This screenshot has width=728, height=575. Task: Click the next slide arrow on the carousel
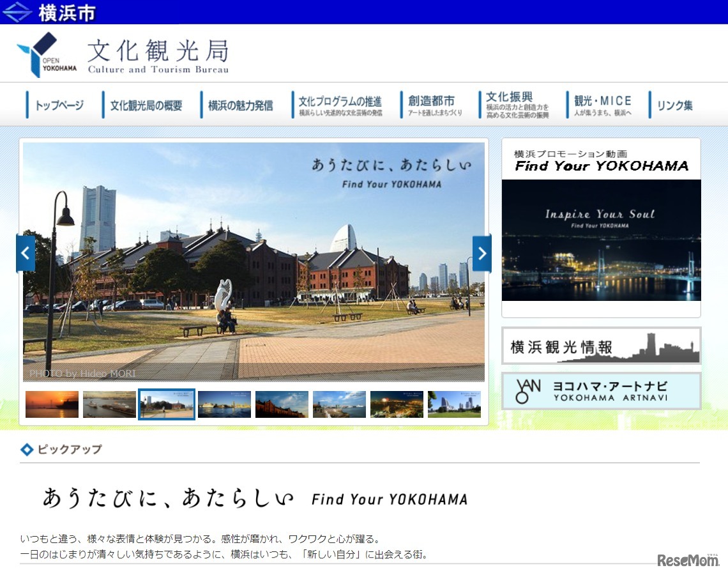(482, 253)
